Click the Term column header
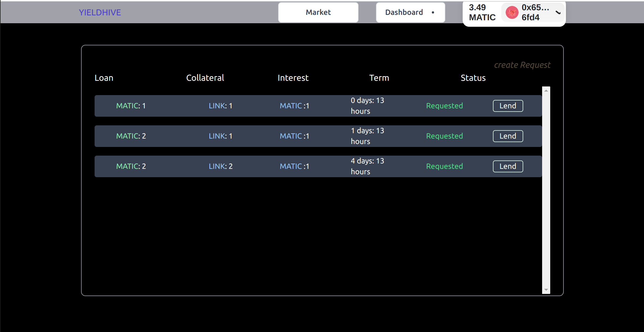644x332 pixels. (x=379, y=78)
